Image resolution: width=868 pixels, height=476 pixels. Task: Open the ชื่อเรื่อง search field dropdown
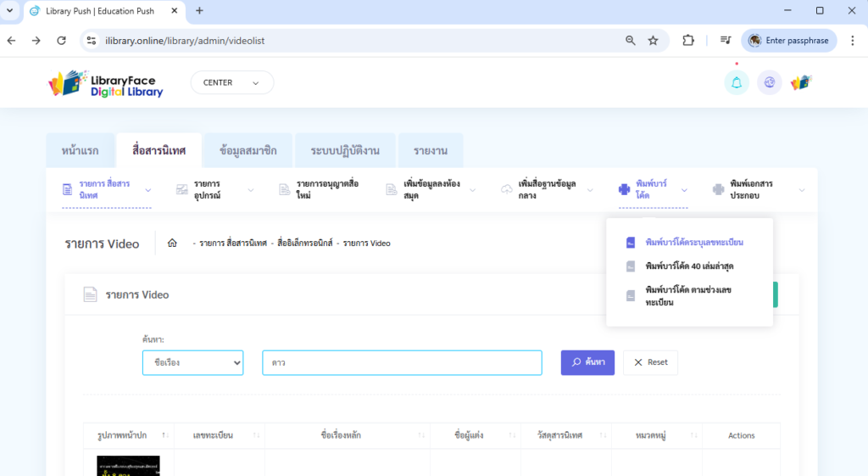pos(192,362)
